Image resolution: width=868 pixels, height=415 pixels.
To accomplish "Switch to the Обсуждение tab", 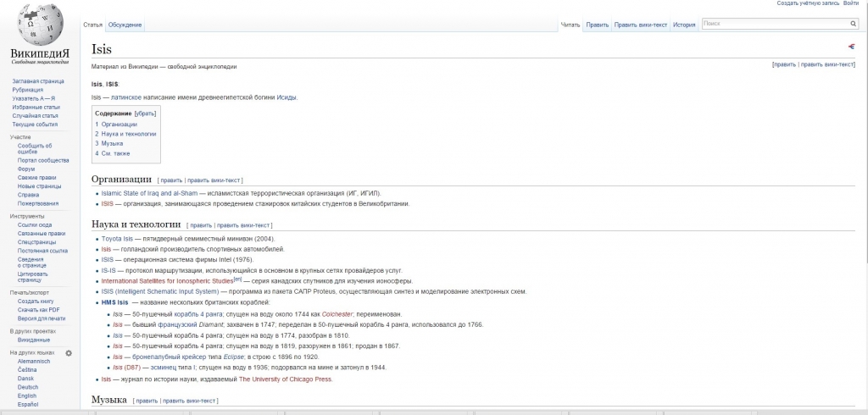I will point(125,25).
